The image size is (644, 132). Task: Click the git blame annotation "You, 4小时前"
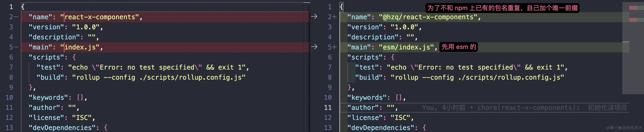444,107
